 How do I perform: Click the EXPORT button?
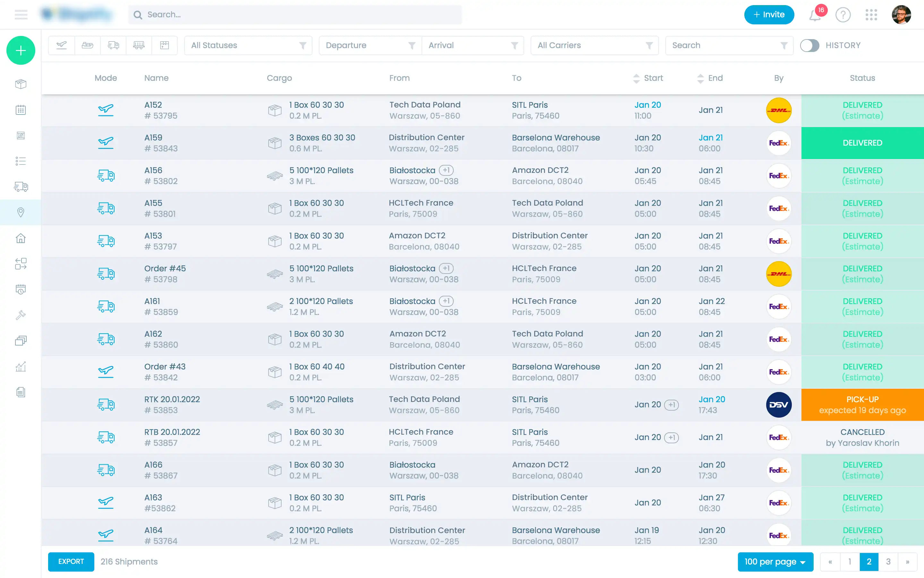(71, 562)
